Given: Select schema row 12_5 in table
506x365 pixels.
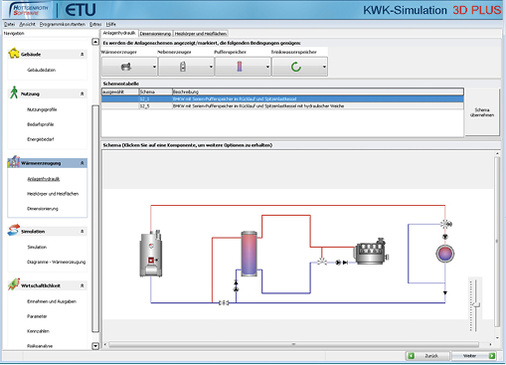Looking at the screenshot, I should pos(282,106).
